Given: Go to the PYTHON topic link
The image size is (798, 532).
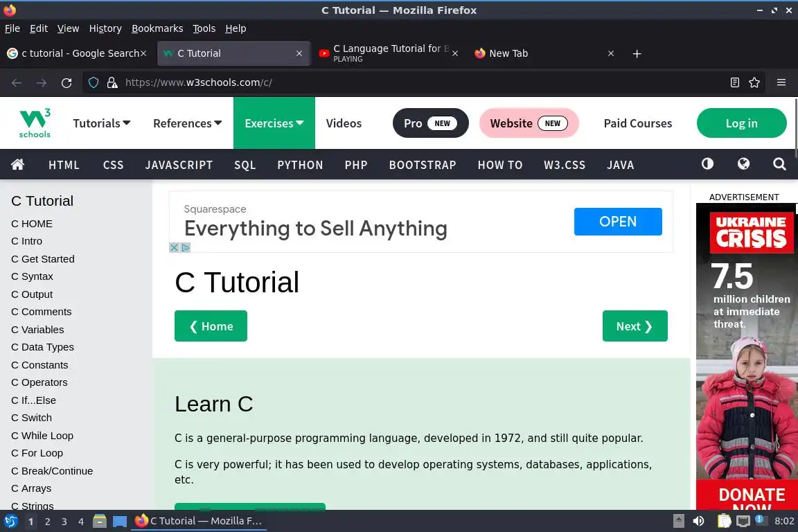Looking at the screenshot, I should coord(300,165).
